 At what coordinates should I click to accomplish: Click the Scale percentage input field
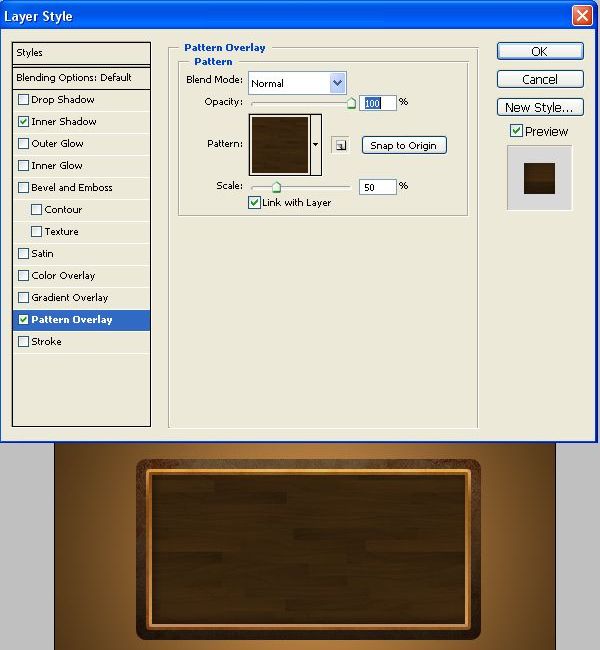click(x=377, y=187)
